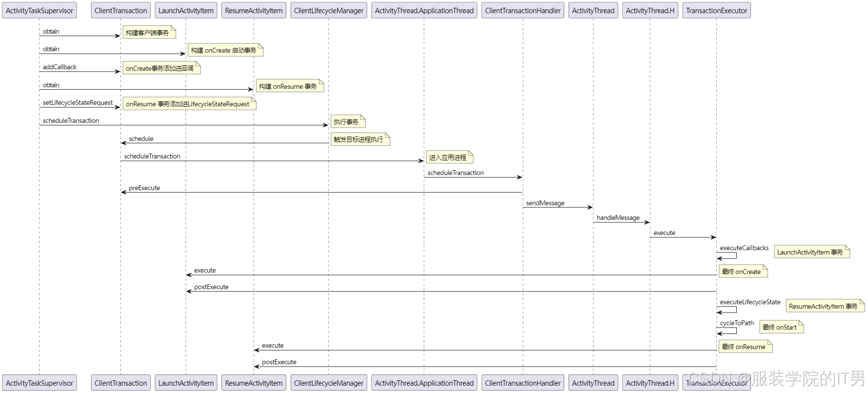
Task: Click the bottom ActivityThread.H participant box
Action: click(650, 383)
